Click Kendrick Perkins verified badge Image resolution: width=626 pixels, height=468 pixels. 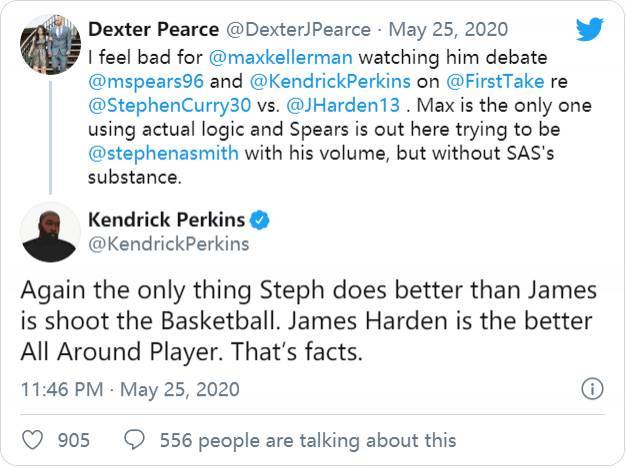click(259, 219)
